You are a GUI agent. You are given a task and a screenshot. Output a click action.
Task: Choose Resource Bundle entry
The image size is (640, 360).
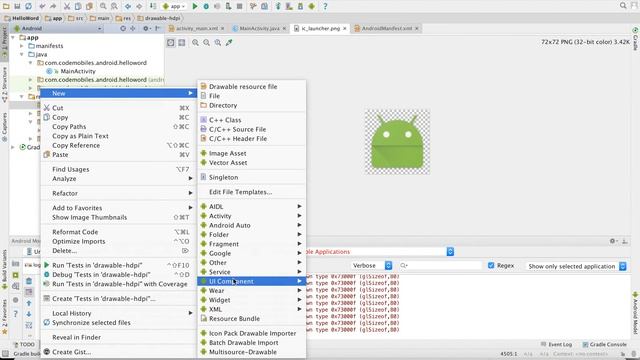[251, 319]
